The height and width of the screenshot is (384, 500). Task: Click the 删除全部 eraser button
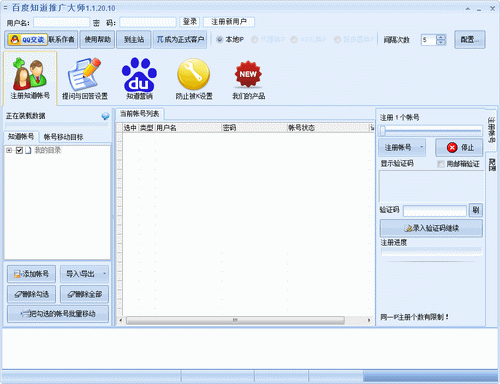(x=84, y=294)
